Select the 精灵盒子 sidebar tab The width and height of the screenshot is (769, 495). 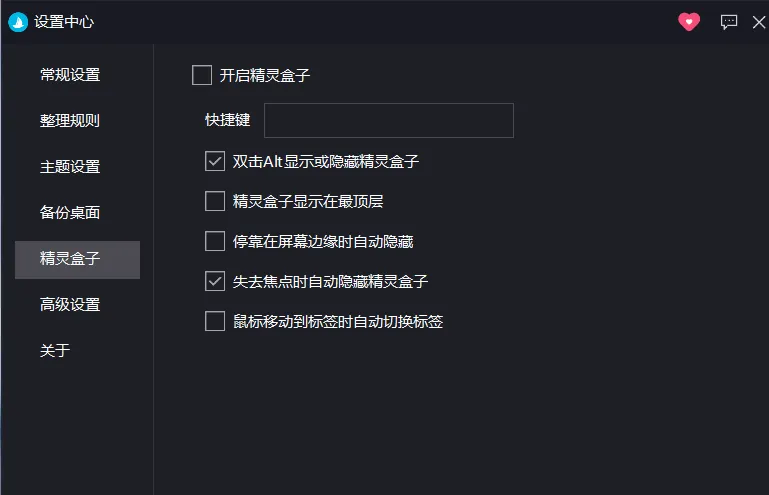[x=70, y=259]
